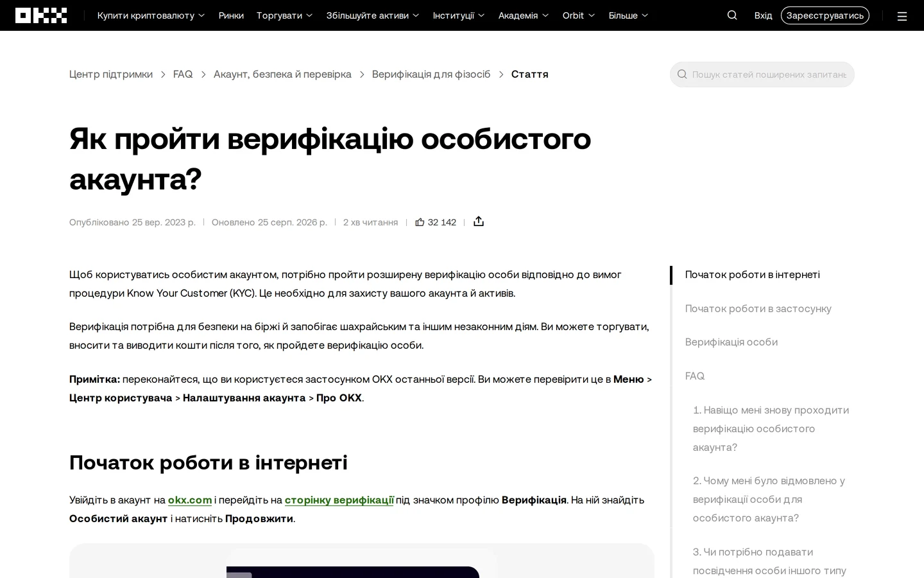This screenshot has width=924, height=578.
Task: Open Акаунт, безпека й перевірка breadcrumb
Action: 282,74
